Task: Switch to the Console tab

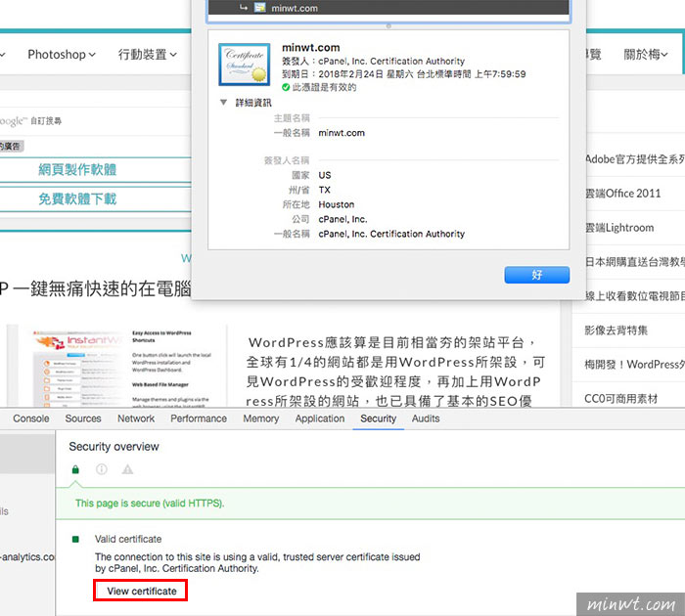Action: point(31,418)
